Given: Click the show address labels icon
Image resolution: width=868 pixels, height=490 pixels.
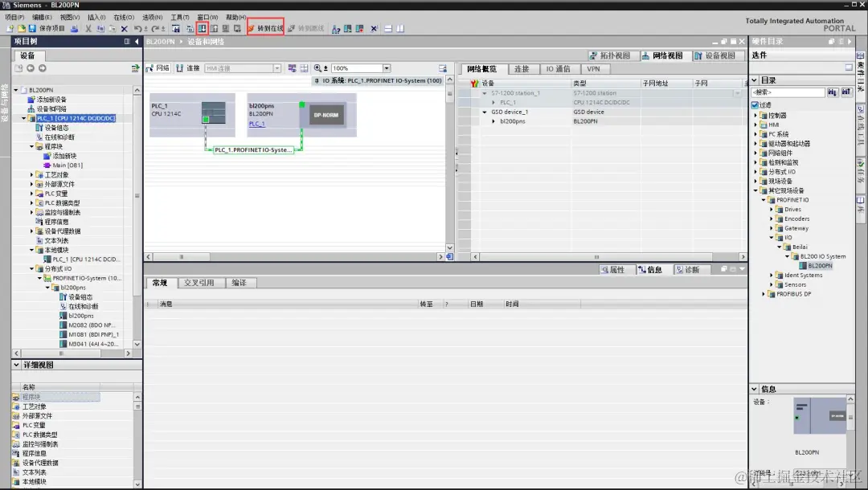Looking at the screenshot, I should point(292,68).
